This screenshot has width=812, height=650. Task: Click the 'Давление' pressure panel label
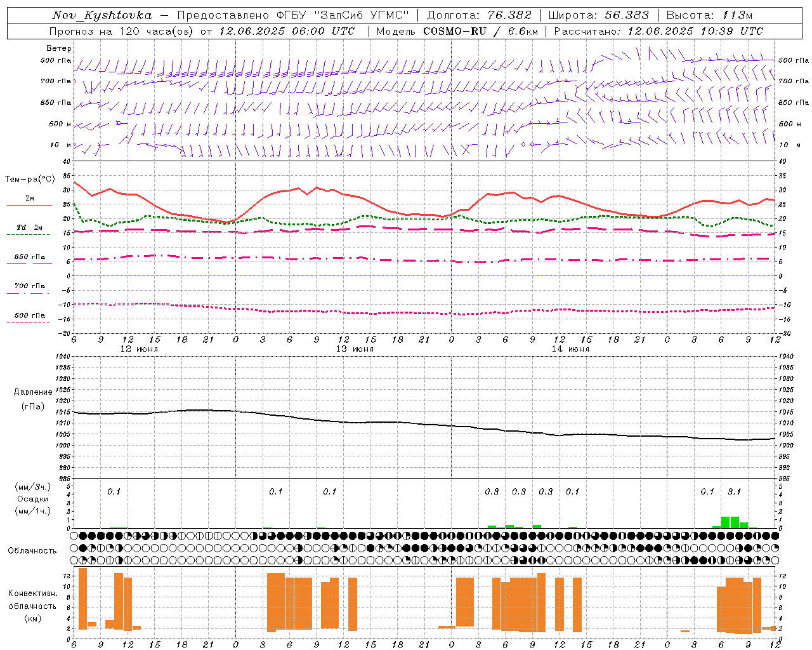coord(33,392)
